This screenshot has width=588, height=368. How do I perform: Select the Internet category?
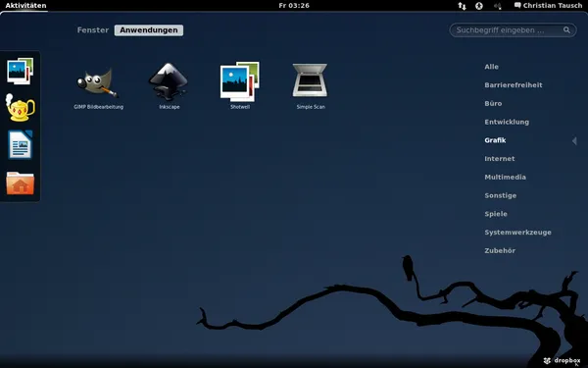click(500, 158)
